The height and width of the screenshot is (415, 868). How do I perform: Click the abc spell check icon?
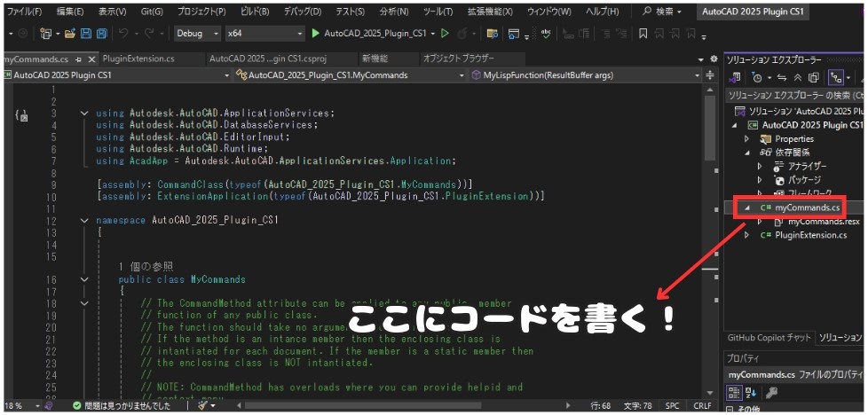coord(546,34)
